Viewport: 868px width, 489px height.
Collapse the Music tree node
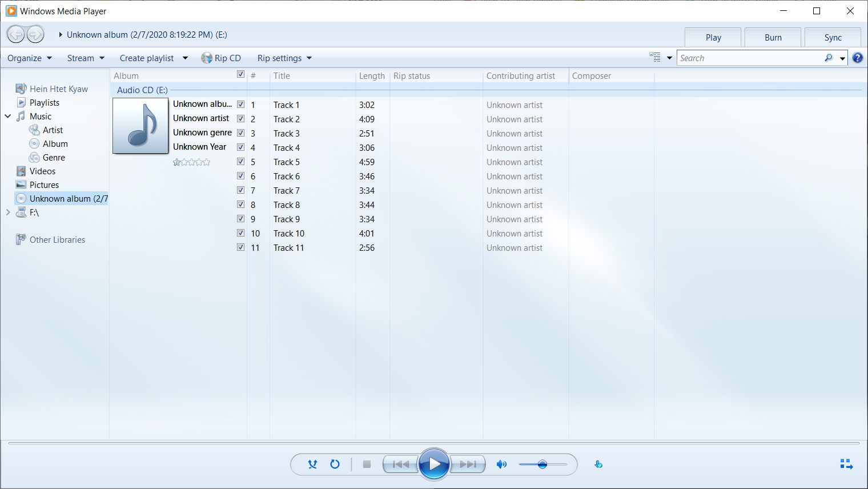pyautogui.click(x=8, y=116)
